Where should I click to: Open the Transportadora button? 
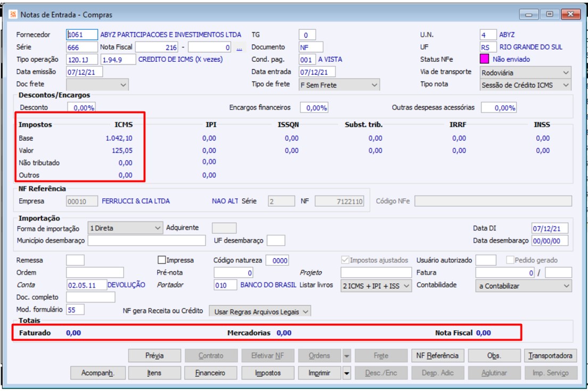(551, 355)
